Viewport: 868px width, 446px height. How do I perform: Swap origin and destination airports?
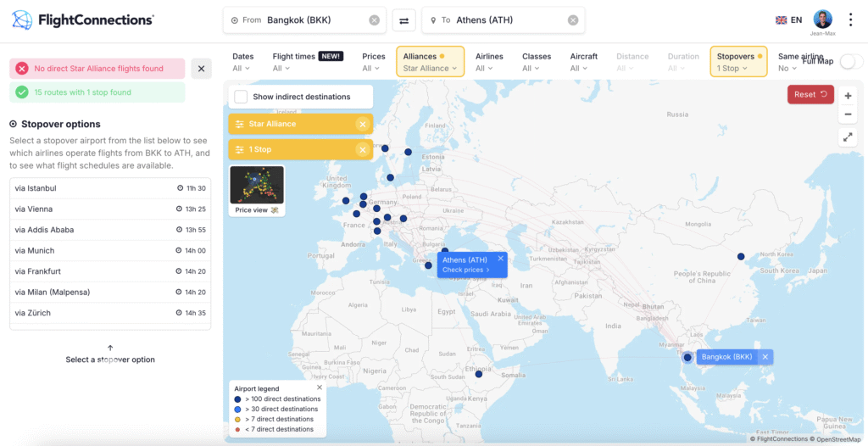(403, 20)
